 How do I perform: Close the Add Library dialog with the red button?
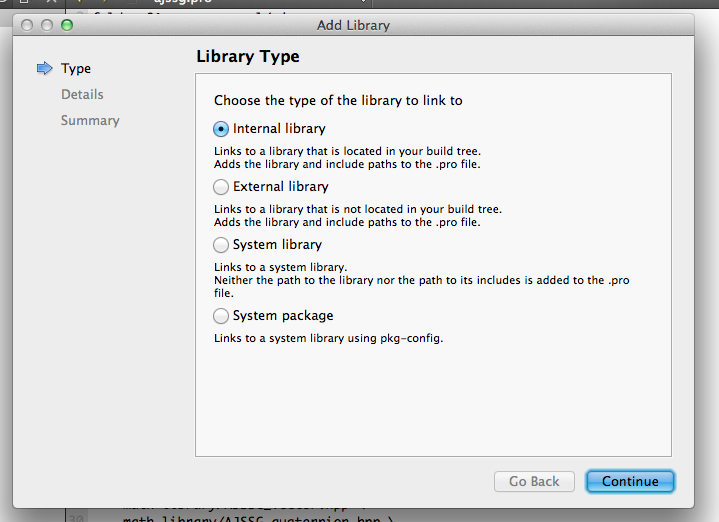(27, 24)
